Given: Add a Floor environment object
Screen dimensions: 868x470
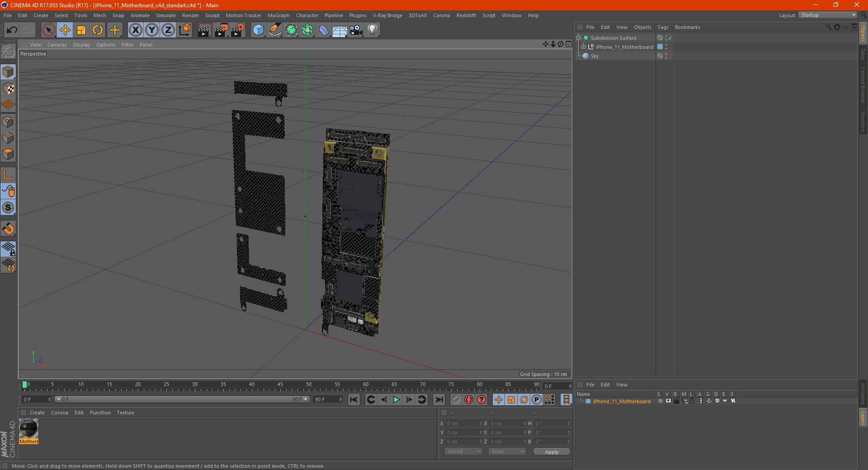Looking at the screenshot, I should click(x=340, y=30).
